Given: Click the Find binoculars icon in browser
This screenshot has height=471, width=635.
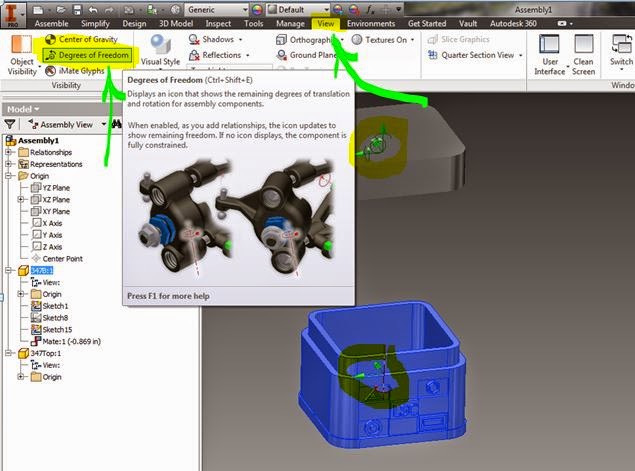Looking at the screenshot, I should (117, 124).
